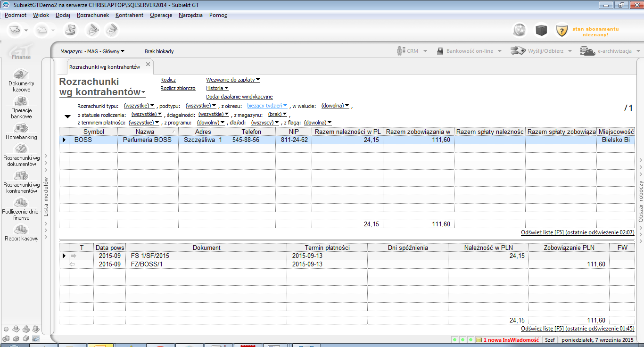644x347 pixels.
Task: Open the Podmiot menu
Action: (15, 15)
